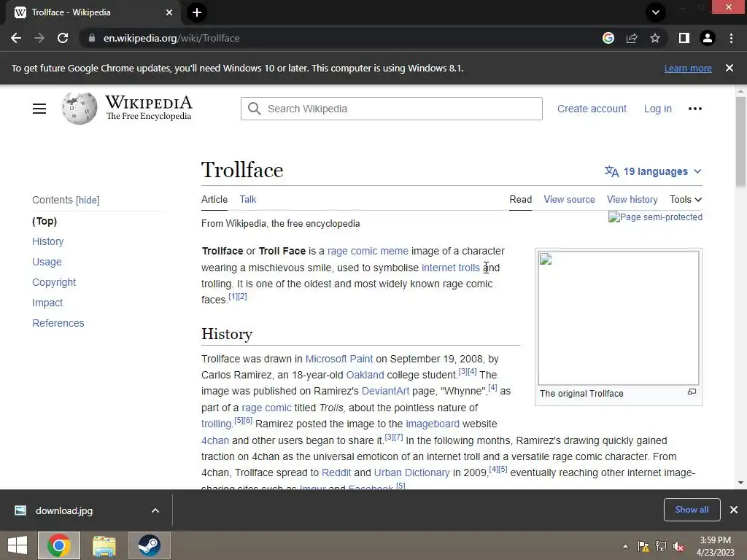Open Wikipedia's more options ellipsis menu

pyautogui.click(x=695, y=109)
